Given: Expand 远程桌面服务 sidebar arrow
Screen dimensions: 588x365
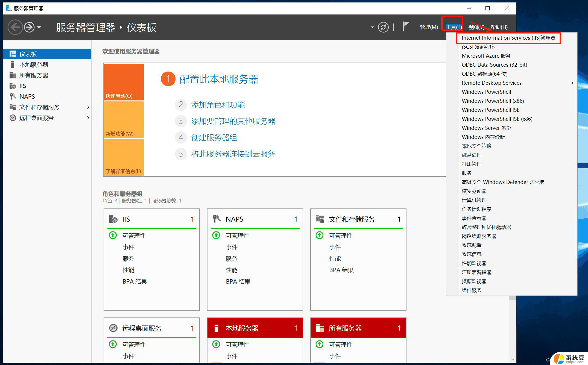Looking at the screenshot, I should pos(88,118).
